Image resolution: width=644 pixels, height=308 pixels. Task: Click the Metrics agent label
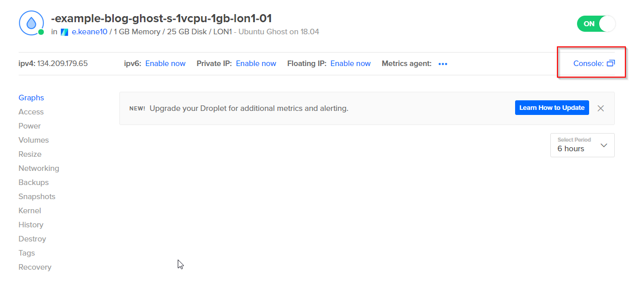tap(407, 64)
